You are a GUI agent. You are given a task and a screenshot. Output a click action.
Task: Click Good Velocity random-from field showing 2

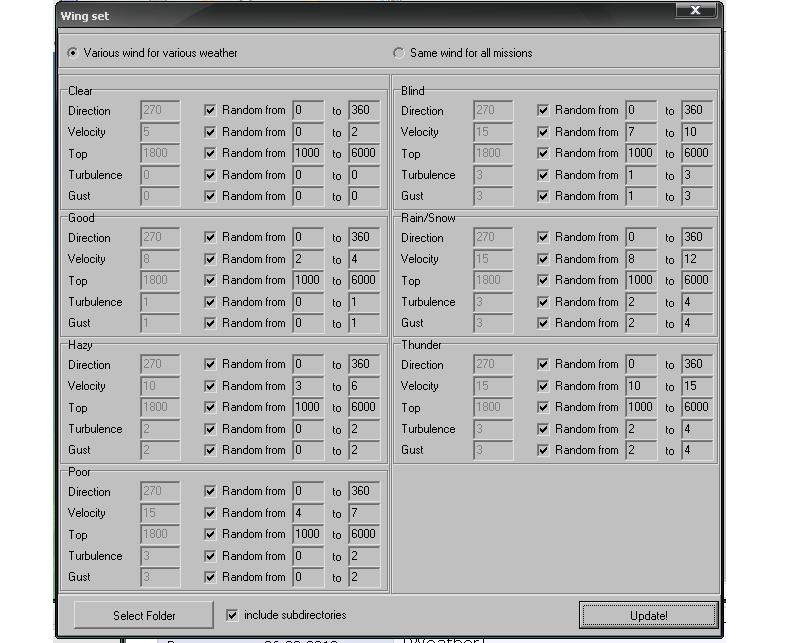[308, 259]
